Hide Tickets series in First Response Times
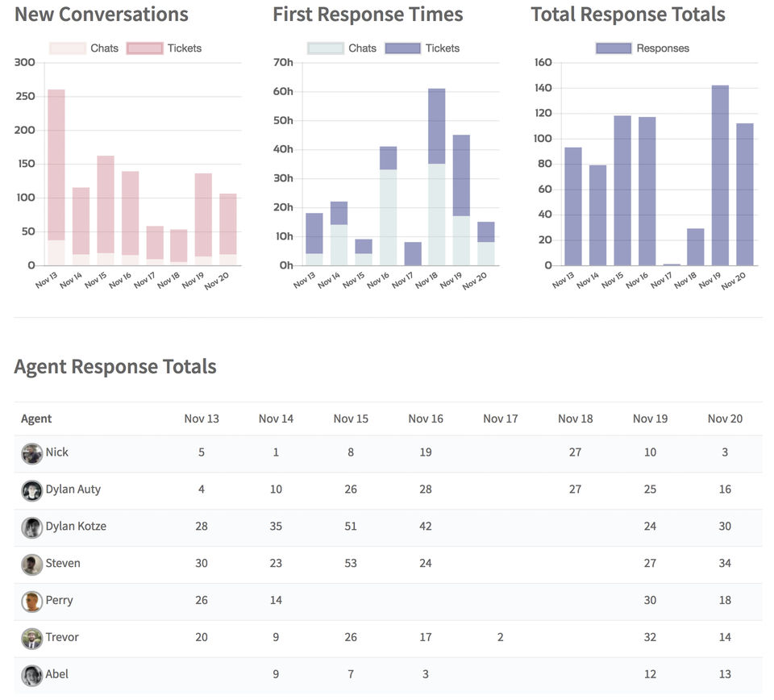The height and width of the screenshot is (700, 774). (x=422, y=48)
